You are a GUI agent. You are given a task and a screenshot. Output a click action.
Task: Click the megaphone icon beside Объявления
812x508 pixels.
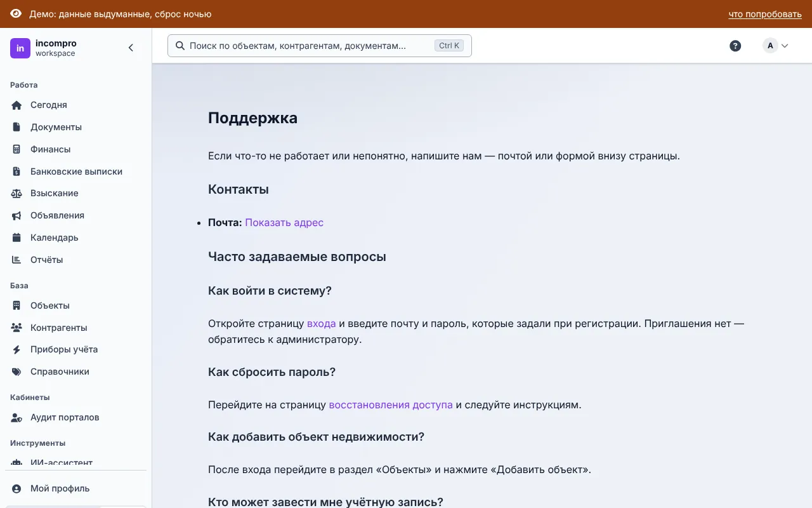17,215
